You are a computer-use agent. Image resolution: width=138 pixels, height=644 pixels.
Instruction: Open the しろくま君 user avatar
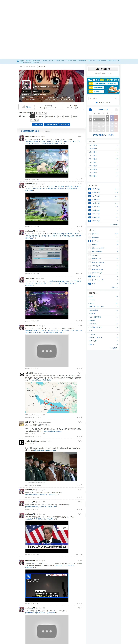[x=22, y=374]
